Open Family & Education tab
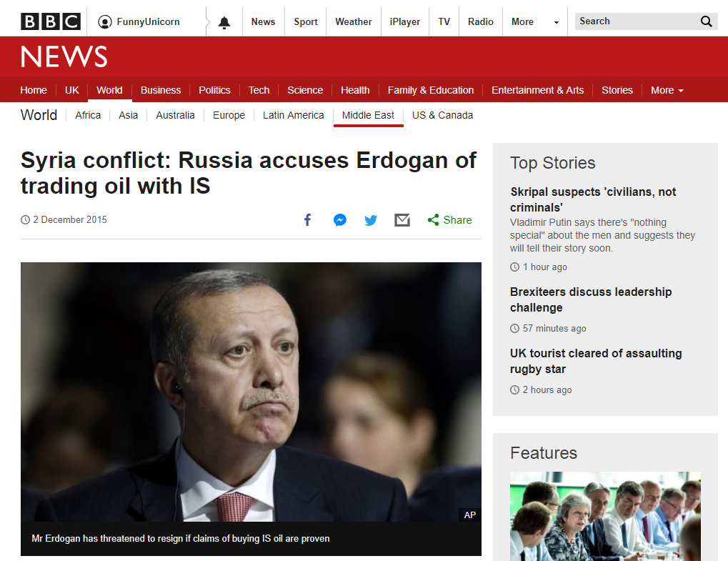This screenshot has width=728, height=561. pos(431,90)
